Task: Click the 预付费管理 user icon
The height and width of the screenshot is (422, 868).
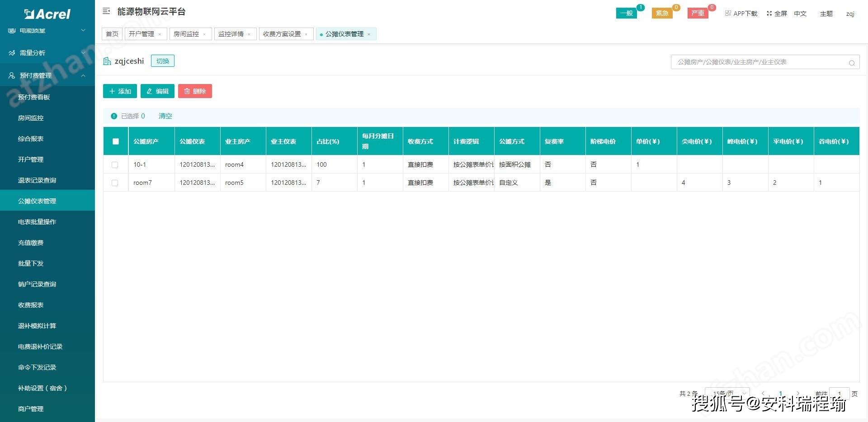Action: click(x=12, y=75)
